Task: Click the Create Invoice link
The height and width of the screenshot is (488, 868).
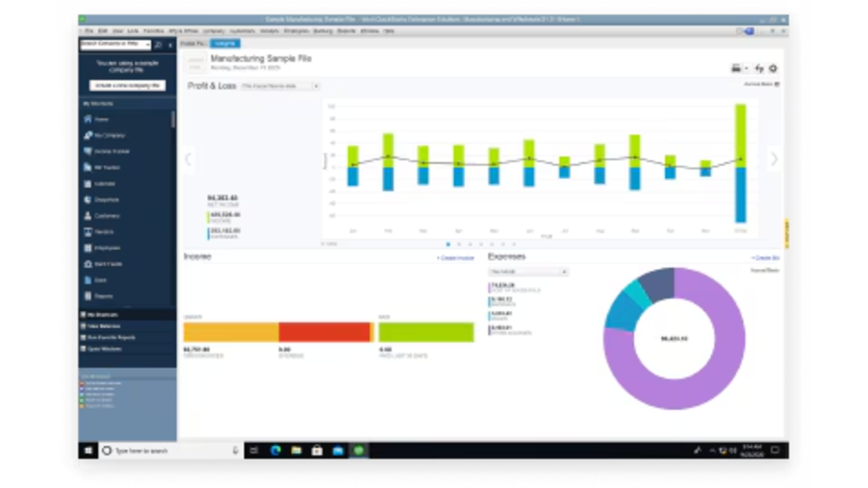Action: [x=456, y=258]
